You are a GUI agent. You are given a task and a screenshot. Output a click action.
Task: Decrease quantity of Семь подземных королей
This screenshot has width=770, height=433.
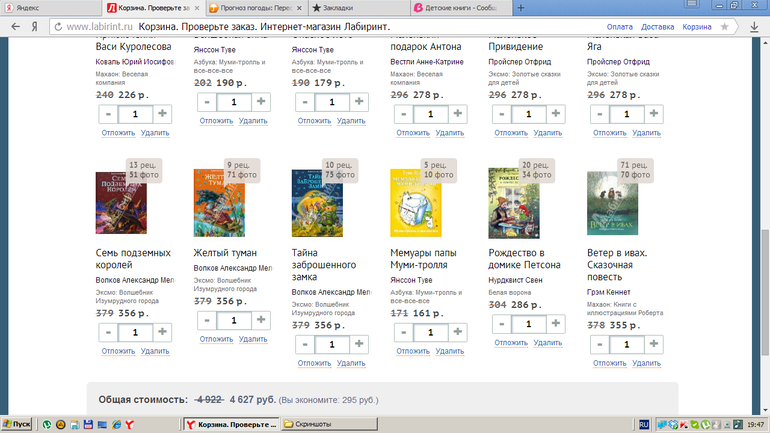[x=106, y=332]
